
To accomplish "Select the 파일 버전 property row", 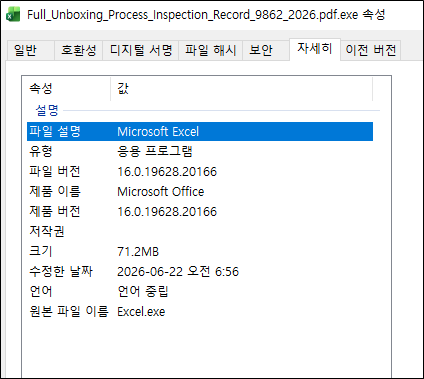I will click(x=200, y=171).
